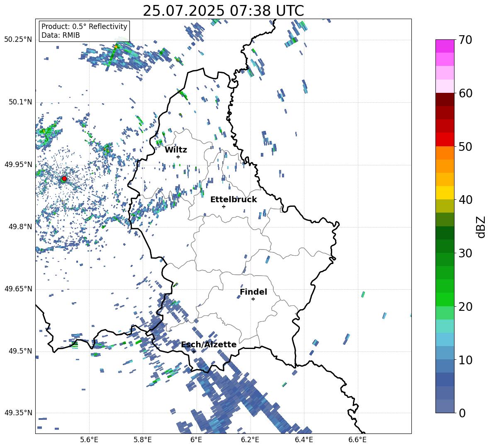Click the 5.8°E longitude label
Viewport: 491px width, 448px height.
143,440
